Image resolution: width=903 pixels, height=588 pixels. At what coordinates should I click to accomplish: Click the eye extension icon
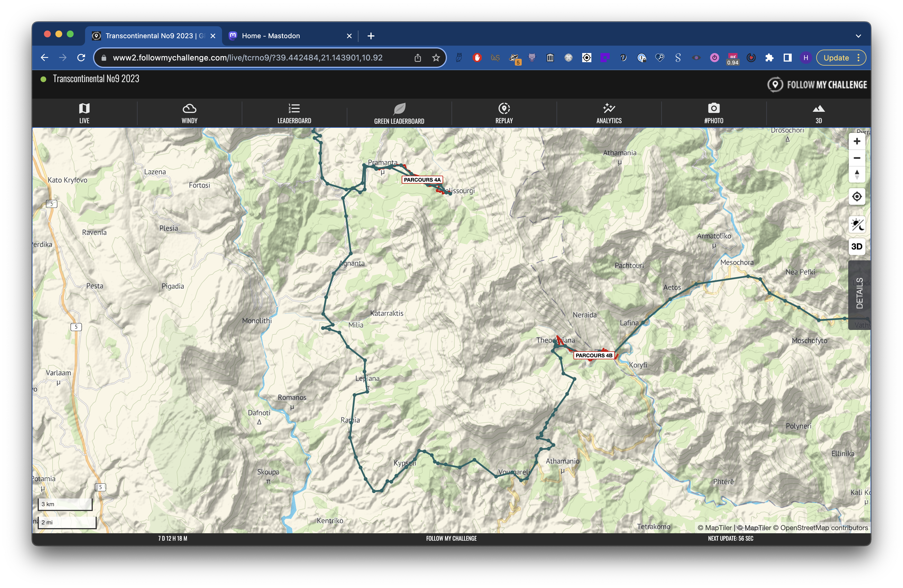696,58
